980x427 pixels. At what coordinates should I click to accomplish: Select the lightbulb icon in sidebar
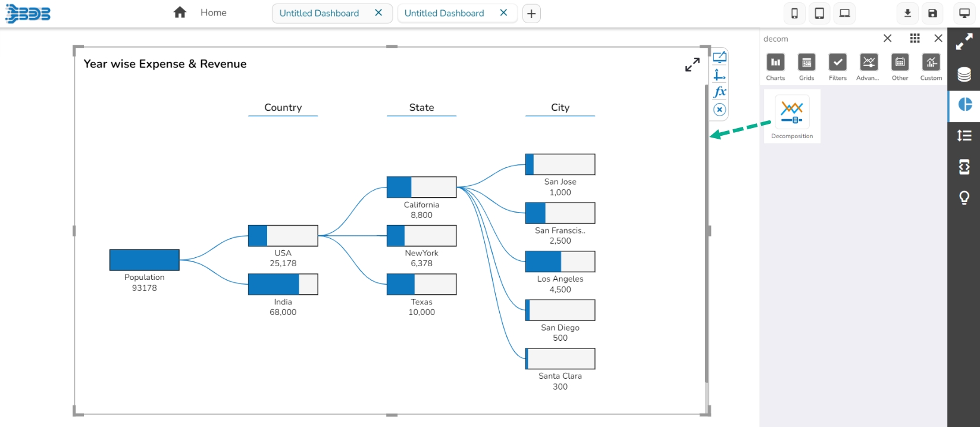coord(964,198)
